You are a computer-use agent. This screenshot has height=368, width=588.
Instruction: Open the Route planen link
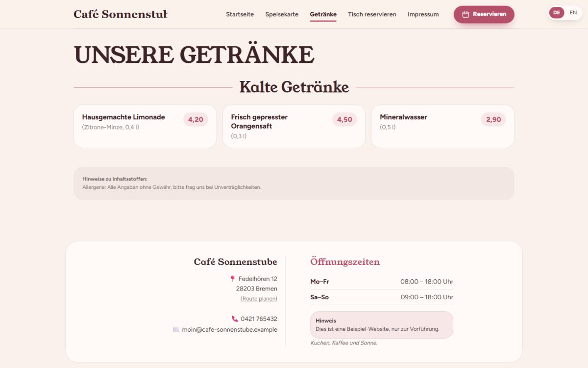coord(259,298)
